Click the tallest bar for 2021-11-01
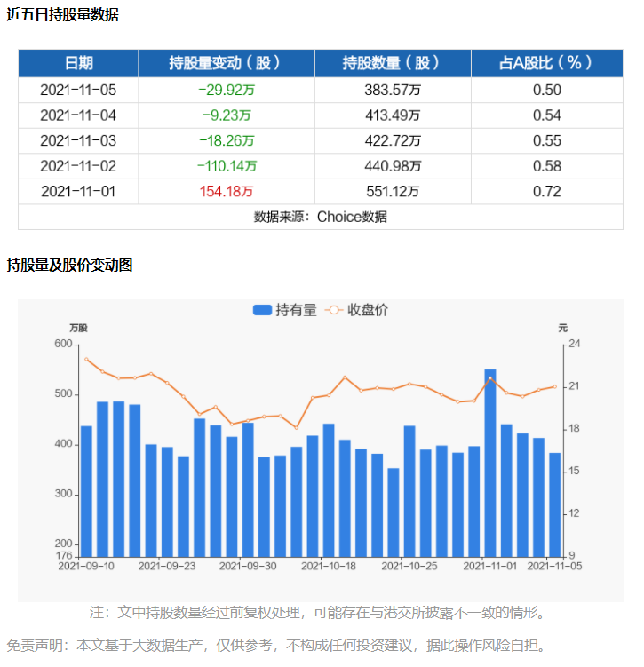644x667 pixels. tap(490, 464)
